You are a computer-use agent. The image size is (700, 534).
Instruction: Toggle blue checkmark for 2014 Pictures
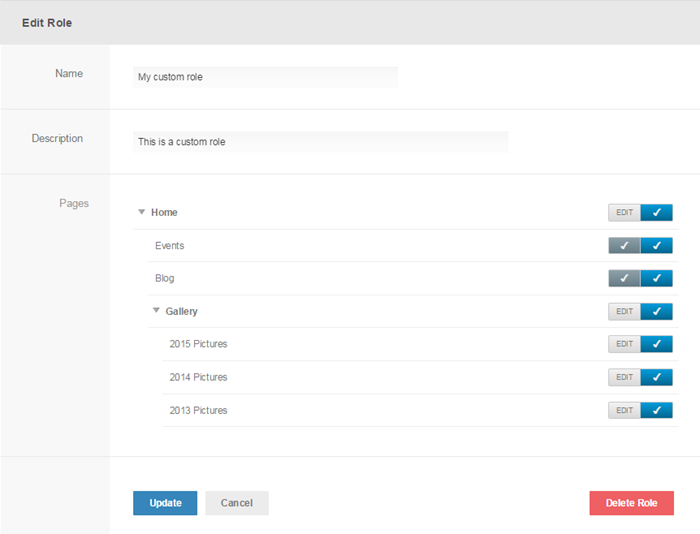(x=656, y=377)
